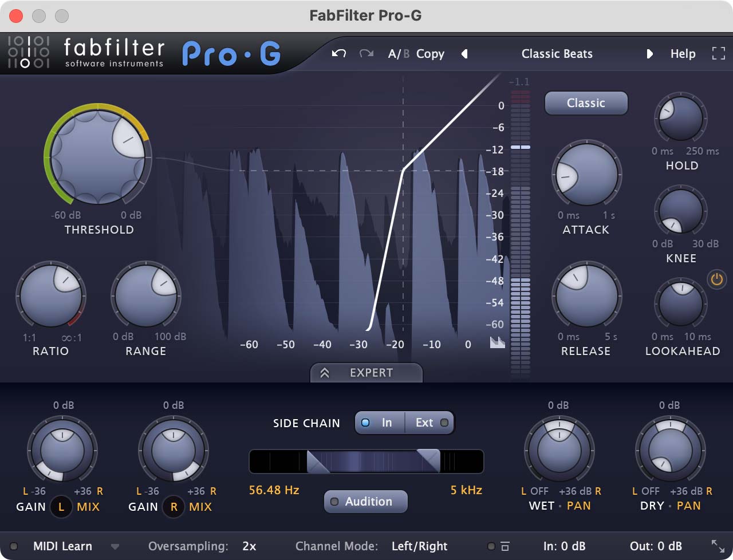Click the 56.48 Hz frequency value
733x560 pixels.
[x=274, y=491]
